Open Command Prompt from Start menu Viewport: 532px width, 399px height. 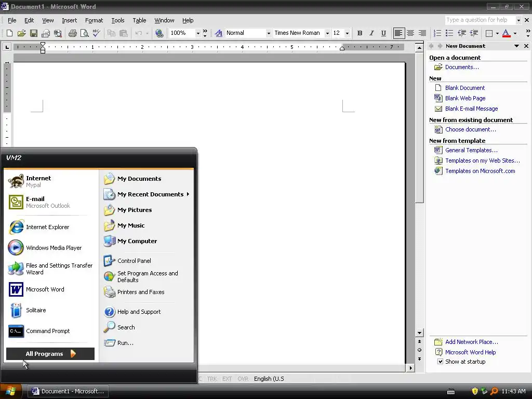point(50,331)
